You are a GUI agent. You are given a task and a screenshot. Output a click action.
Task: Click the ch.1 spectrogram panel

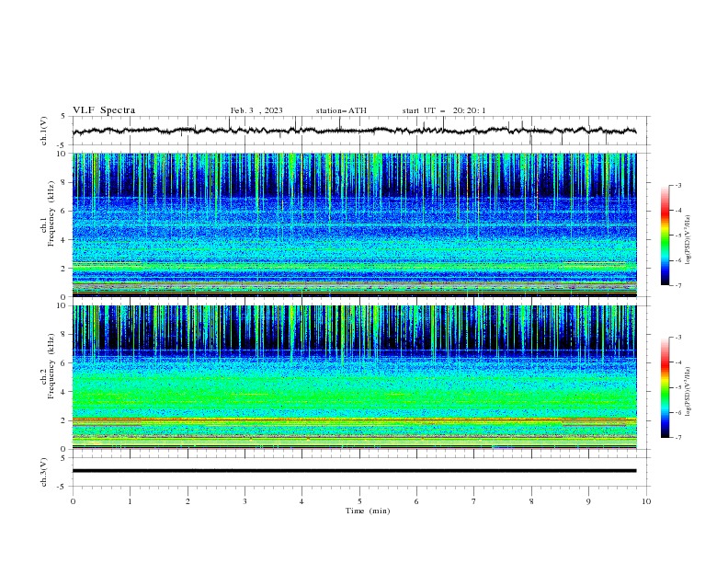click(354, 224)
